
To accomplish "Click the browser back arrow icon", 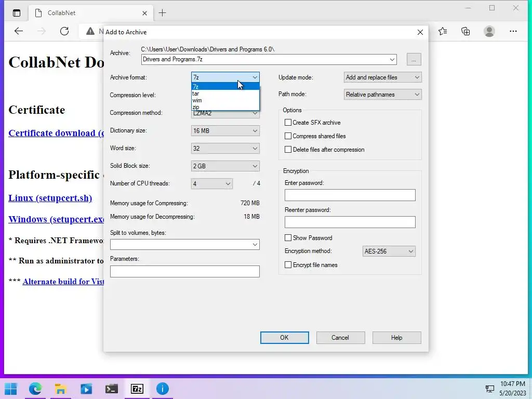I will 19,31.
